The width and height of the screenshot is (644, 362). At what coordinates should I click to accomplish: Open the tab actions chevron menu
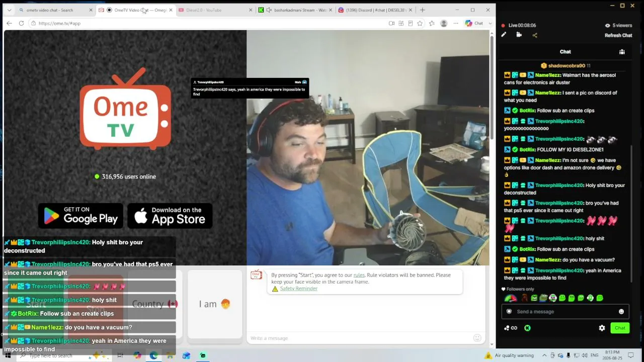9,10
